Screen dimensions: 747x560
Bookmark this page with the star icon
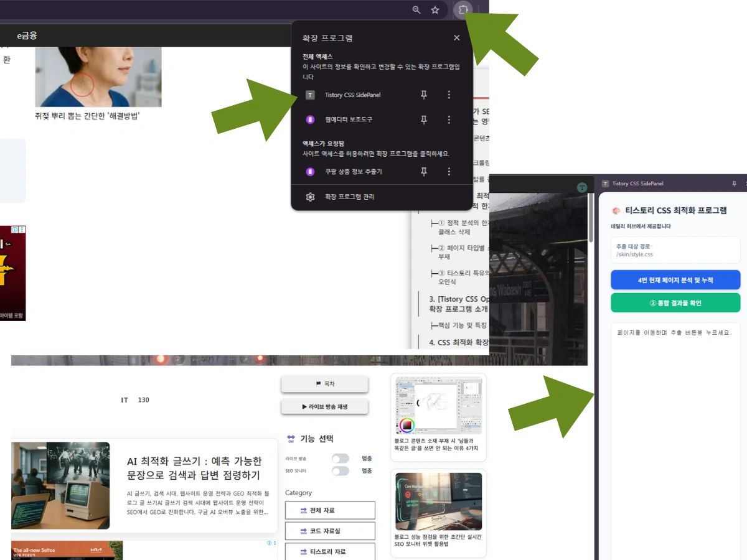click(x=435, y=10)
